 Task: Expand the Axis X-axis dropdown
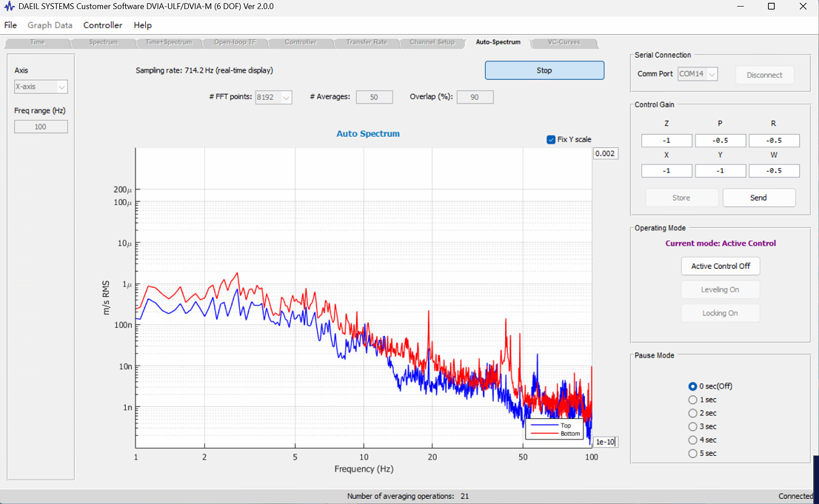pyautogui.click(x=41, y=87)
